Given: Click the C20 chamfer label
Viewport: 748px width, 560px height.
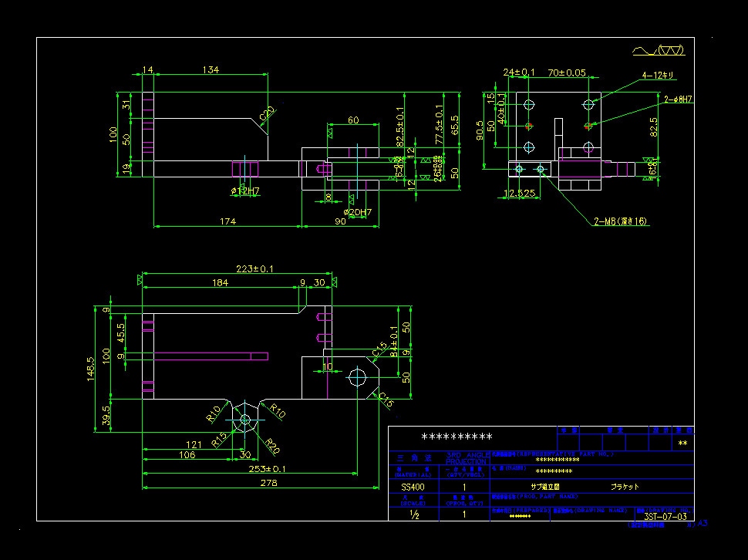Looking at the screenshot, I should click(x=267, y=113).
